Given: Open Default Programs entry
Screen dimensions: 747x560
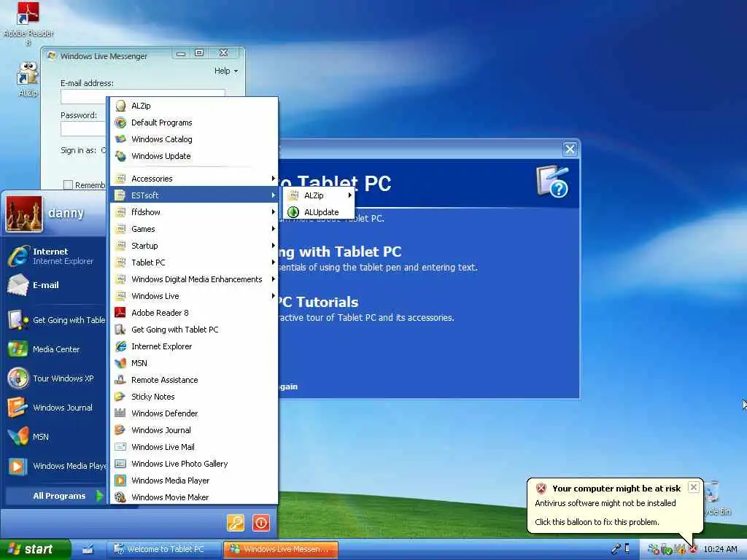Looking at the screenshot, I should pos(193,122).
